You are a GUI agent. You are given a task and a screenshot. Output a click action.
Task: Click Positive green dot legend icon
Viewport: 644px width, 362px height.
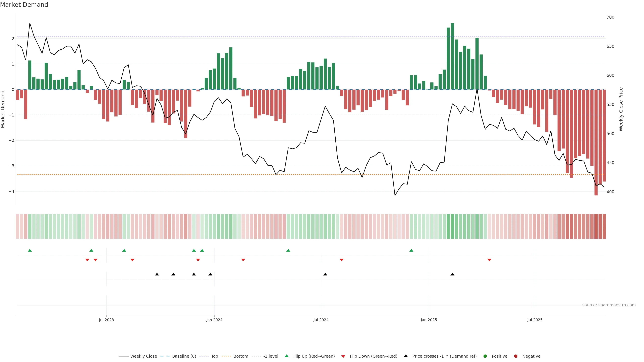[x=485, y=356]
